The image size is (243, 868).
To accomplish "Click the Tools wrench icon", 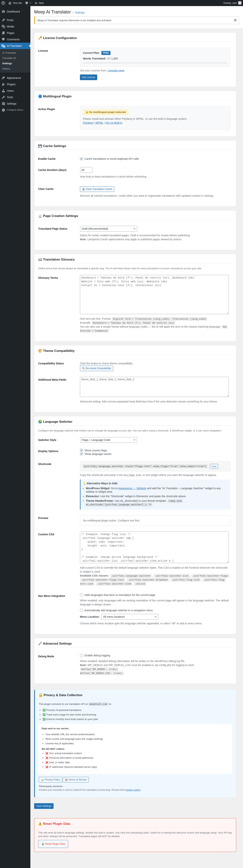I will (x=3, y=97).
